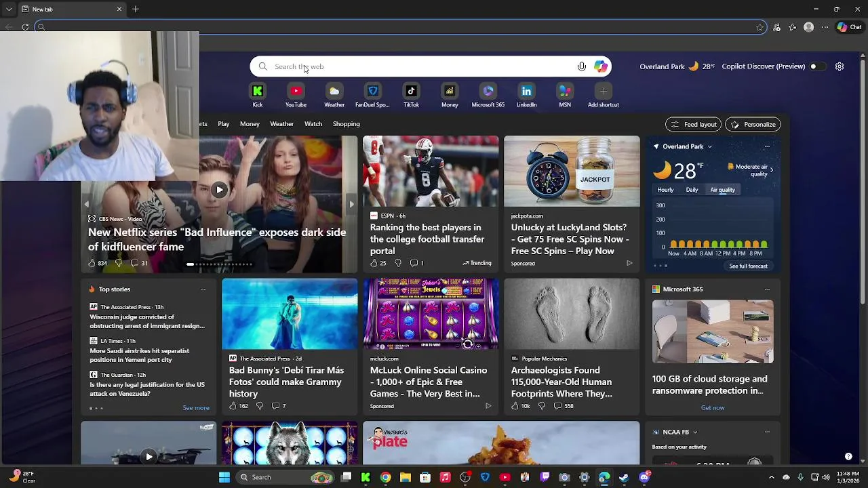
Task: Click the Feed layout button
Action: 693,124
